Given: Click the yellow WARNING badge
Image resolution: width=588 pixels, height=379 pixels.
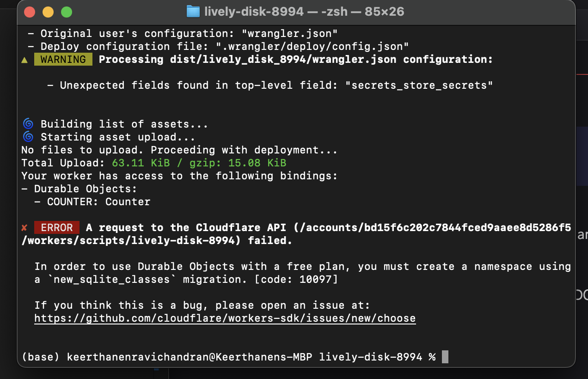Looking at the screenshot, I should pos(63,60).
